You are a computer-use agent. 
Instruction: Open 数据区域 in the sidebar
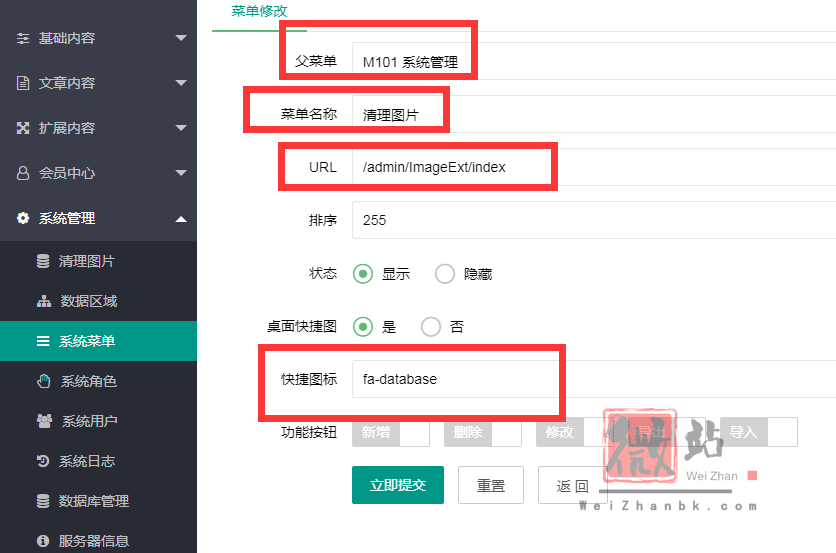click(98, 301)
